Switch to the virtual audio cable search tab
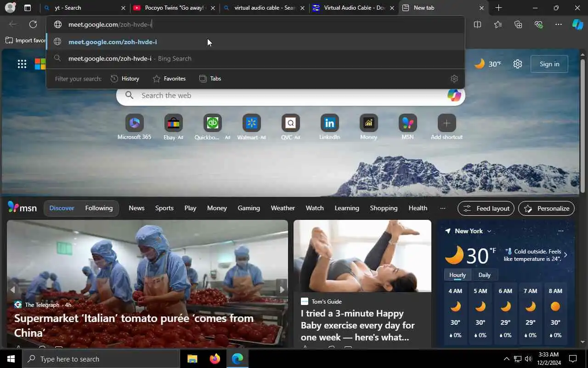Screen dimensions: 588x368 (x=264, y=8)
